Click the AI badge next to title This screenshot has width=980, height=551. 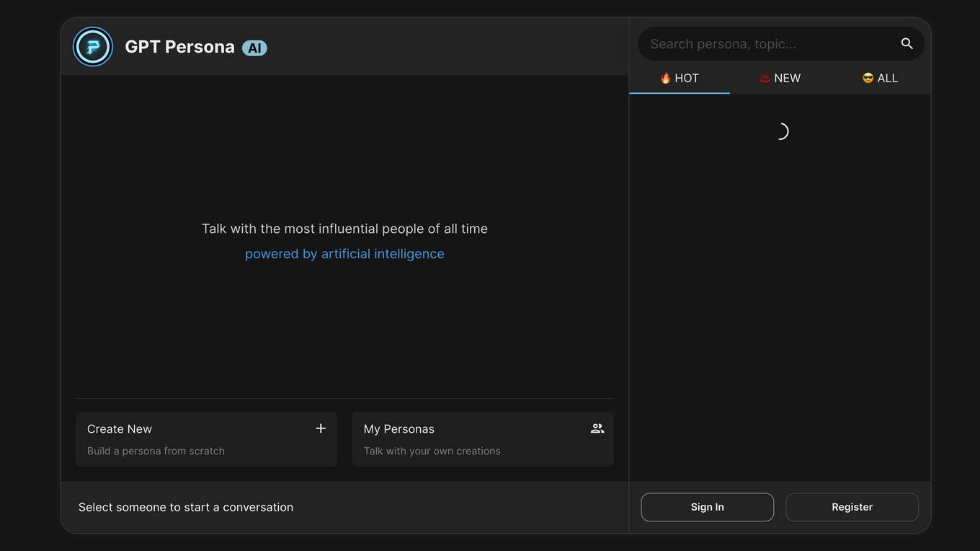tap(254, 48)
